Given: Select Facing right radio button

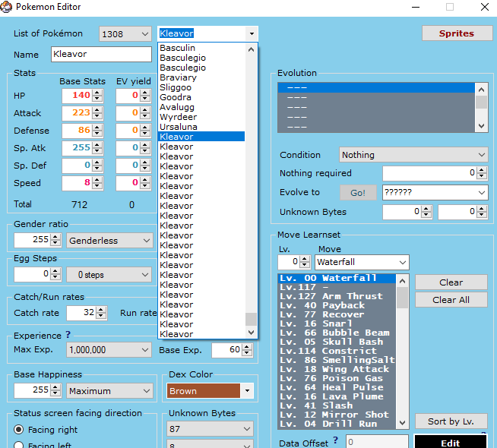Looking at the screenshot, I should [x=19, y=429].
